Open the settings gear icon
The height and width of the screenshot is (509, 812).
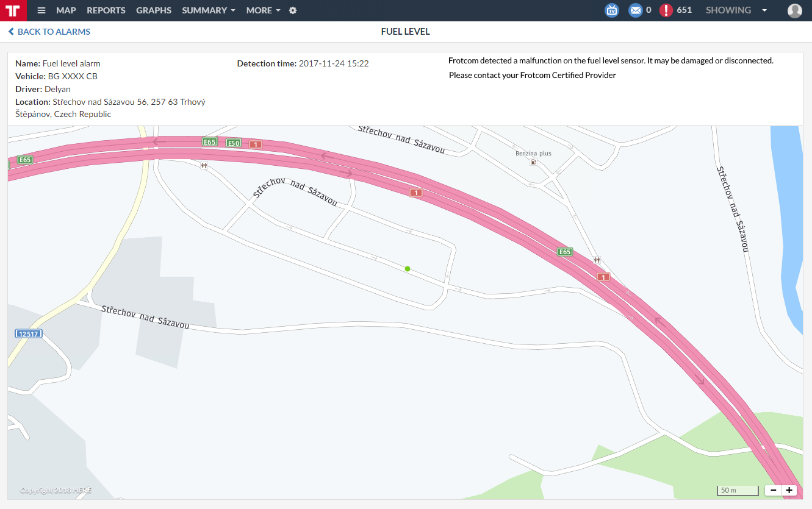tap(293, 10)
